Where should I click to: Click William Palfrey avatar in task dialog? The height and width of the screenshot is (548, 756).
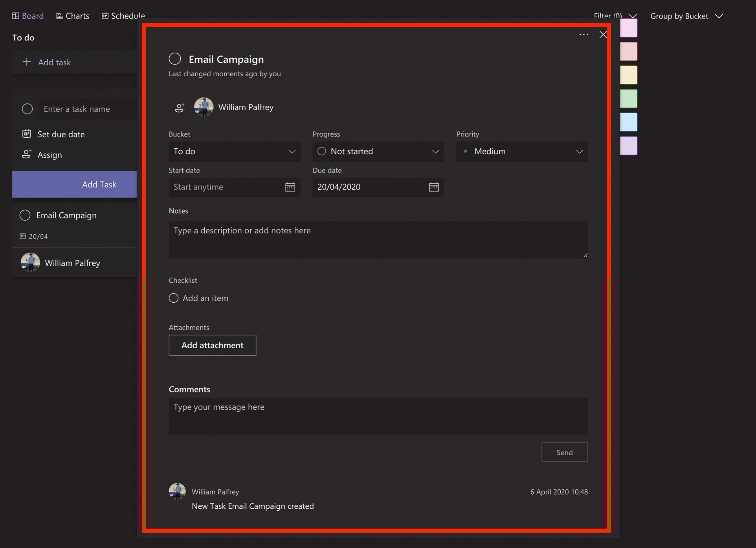click(x=204, y=107)
